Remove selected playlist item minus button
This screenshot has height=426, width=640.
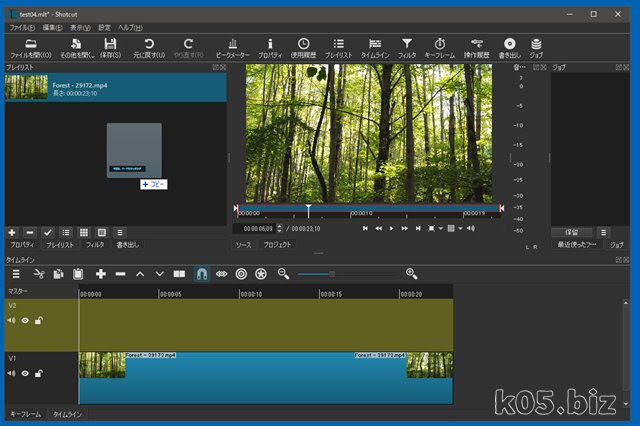click(30, 233)
